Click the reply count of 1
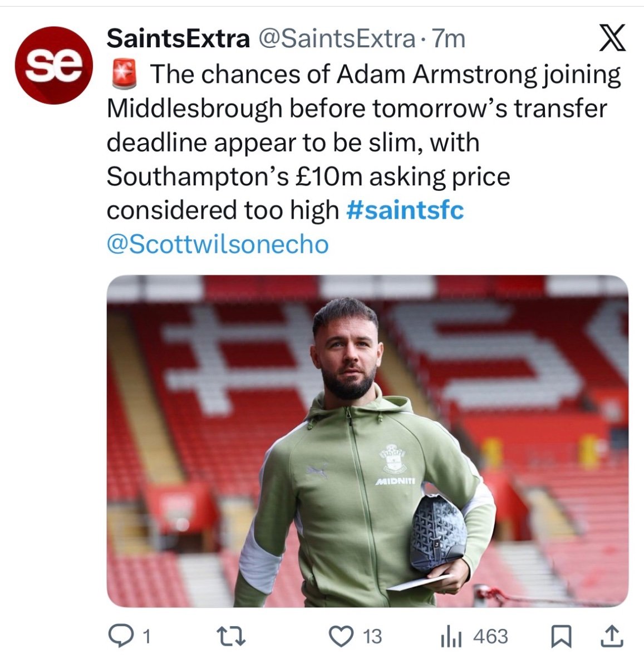 (x=146, y=636)
